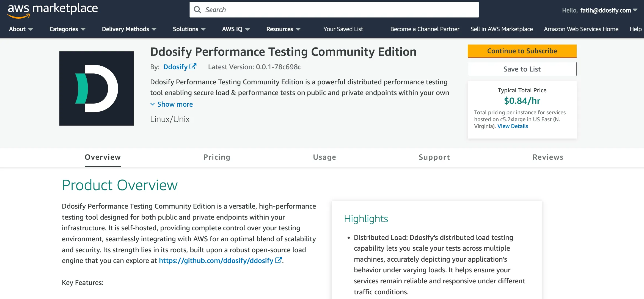The height and width of the screenshot is (299, 644).
Task: Click the Ddosify product logo image
Action: [97, 88]
